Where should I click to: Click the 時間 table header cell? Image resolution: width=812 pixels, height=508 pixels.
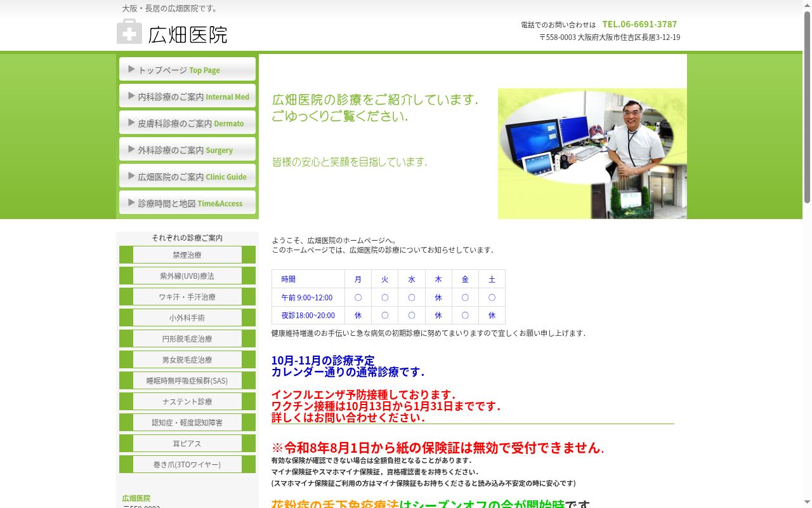[308, 279]
